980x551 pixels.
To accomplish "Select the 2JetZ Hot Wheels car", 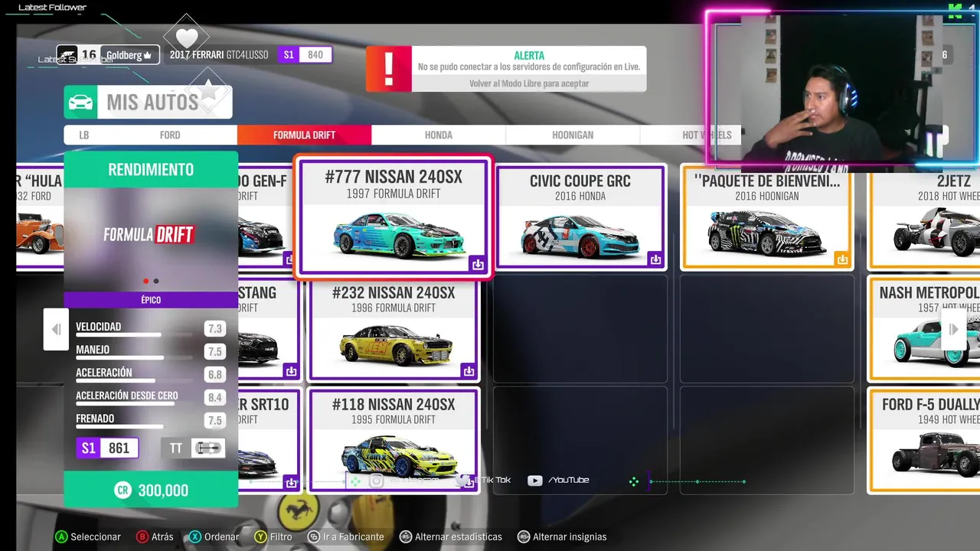I will tap(924, 217).
